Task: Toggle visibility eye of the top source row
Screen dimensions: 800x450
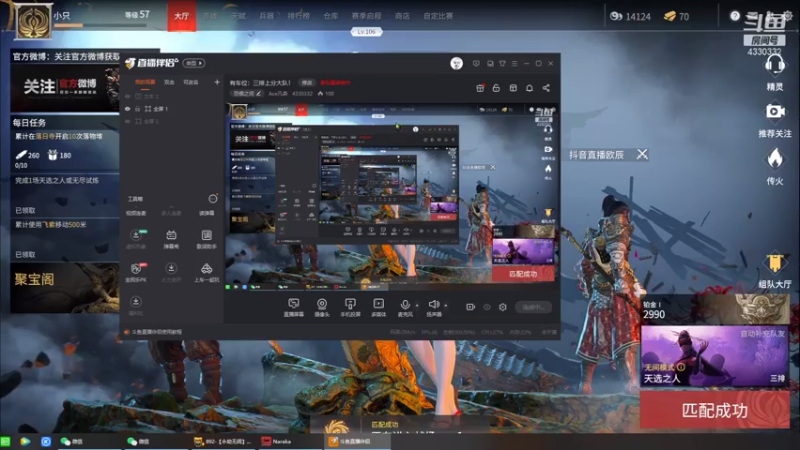Action: pyautogui.click(x=128, y=96)
